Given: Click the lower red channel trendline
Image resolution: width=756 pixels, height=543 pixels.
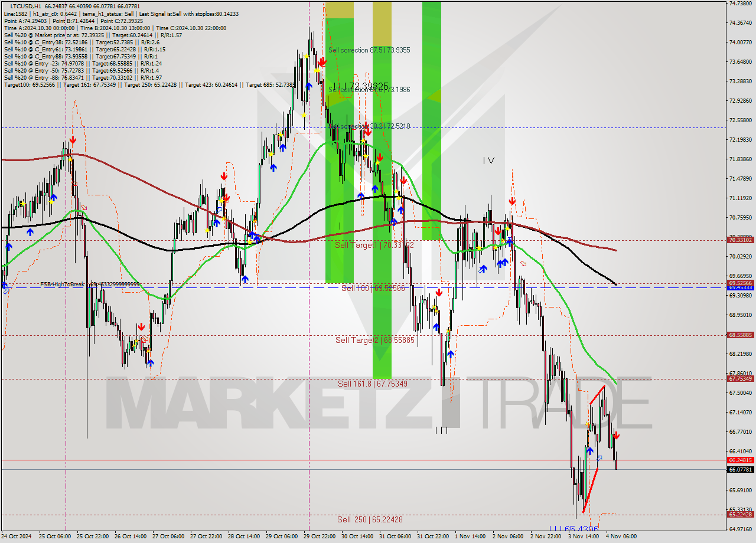Looking at the screenshot, I should point(590,490).
